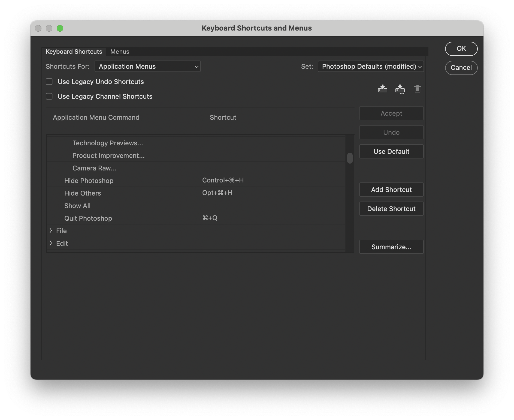
Task: Delete current shortcut set trash icon
Action: click(417, 89)
